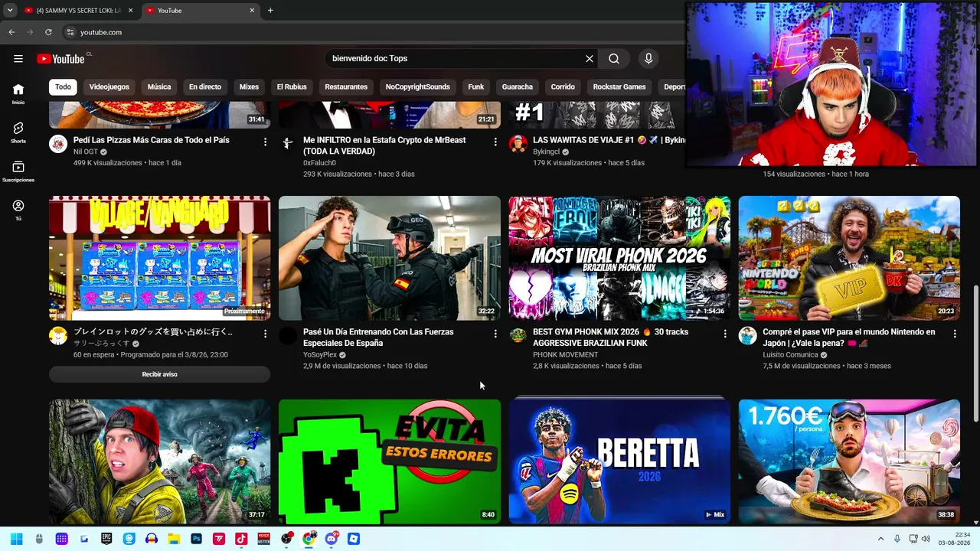Open the browser tab list dropdown
Image resolution: width=980 pixels, height=551 pixels.
tap(10, 11)
